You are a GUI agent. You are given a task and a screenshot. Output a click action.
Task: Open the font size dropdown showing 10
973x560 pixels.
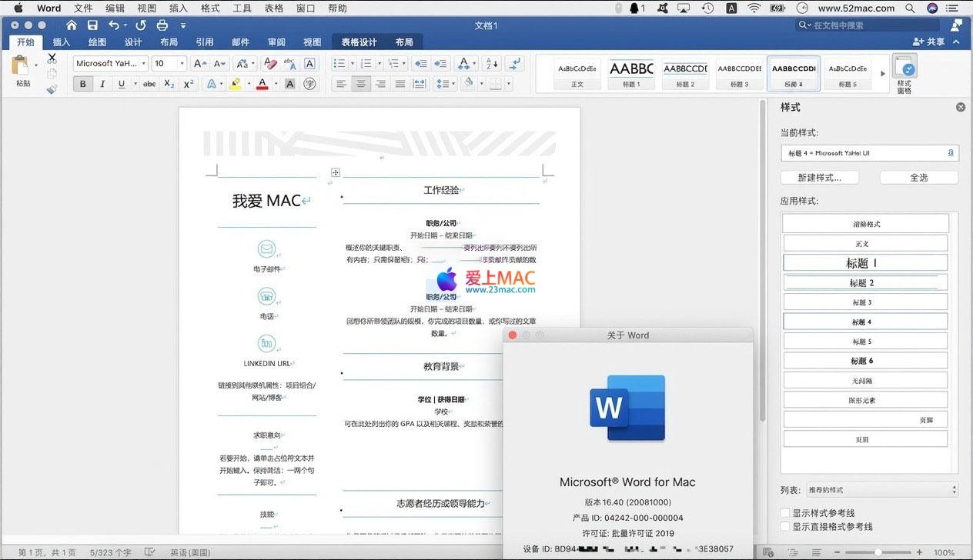(169, 64)
